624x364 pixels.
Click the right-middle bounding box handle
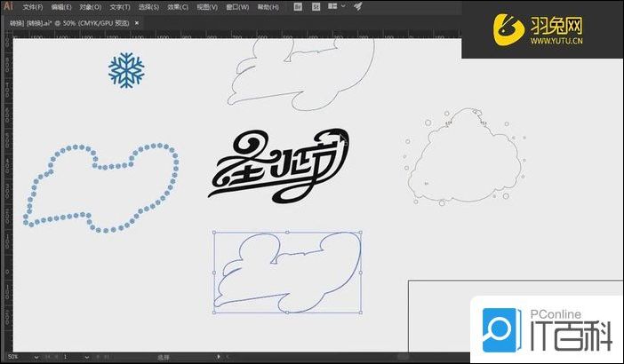point(361,273)
